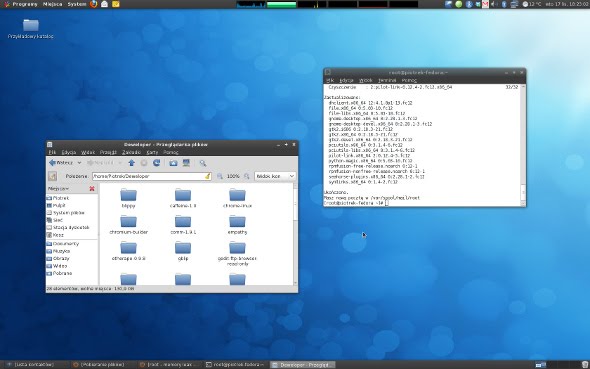The height and width of the screenshot is (369, 590).
Task: Open Terminal menu in terminal window
Action: click(x=387, y=80)
